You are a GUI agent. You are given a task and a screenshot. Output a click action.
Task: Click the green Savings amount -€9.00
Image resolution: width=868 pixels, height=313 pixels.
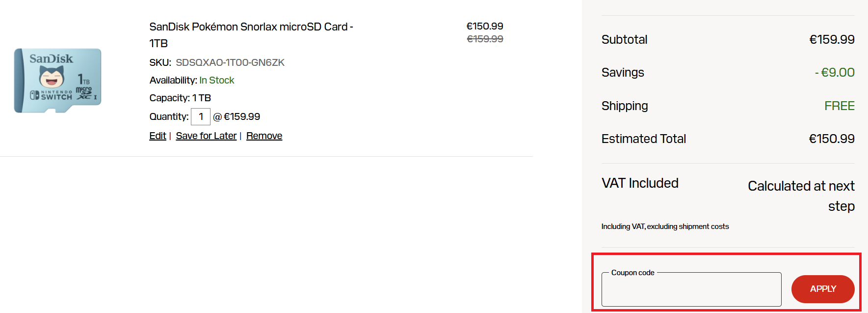pos(834,73)
